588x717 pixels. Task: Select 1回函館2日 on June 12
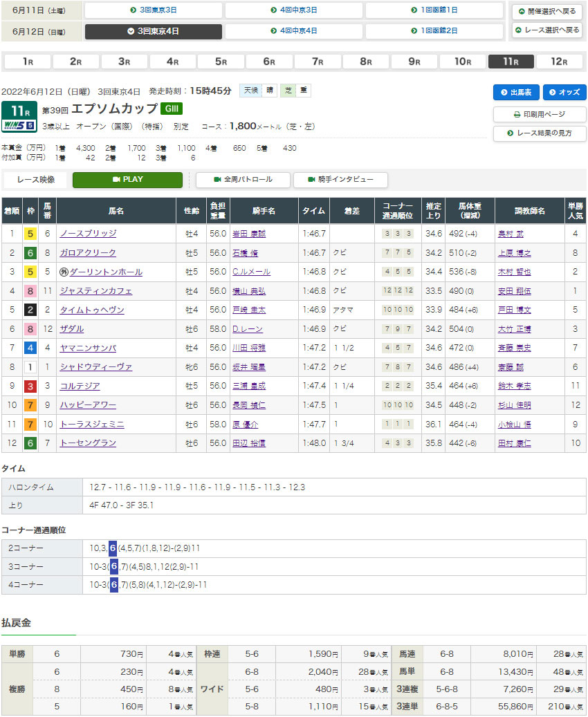pyautogui.click(x=434, y=31)
